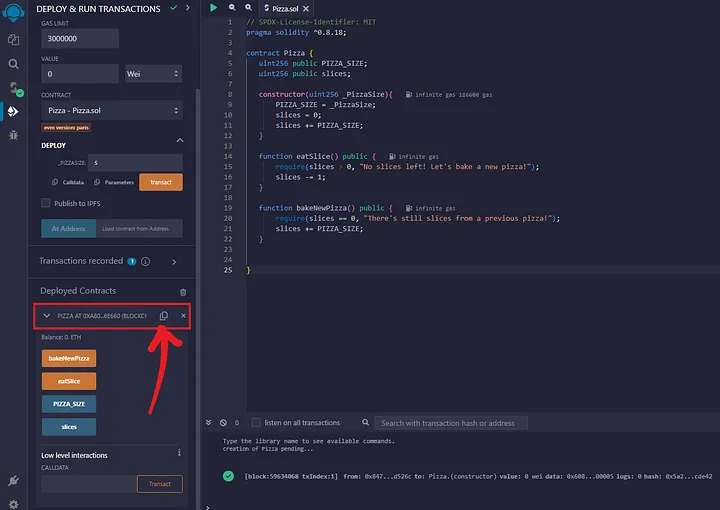
Task: Enable the Publish to IPFS checkbox
Action: (46, 203)
